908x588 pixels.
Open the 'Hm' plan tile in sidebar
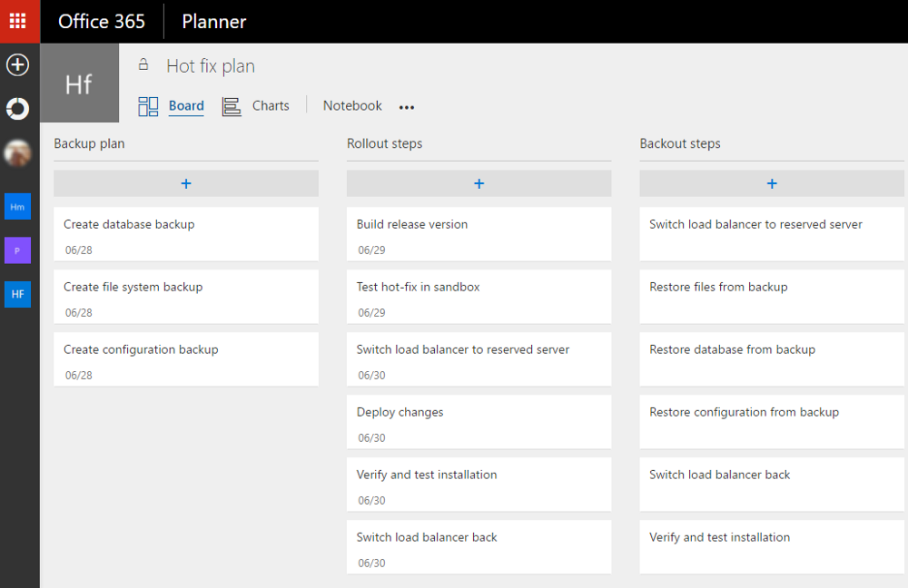(x=18, y=206)
